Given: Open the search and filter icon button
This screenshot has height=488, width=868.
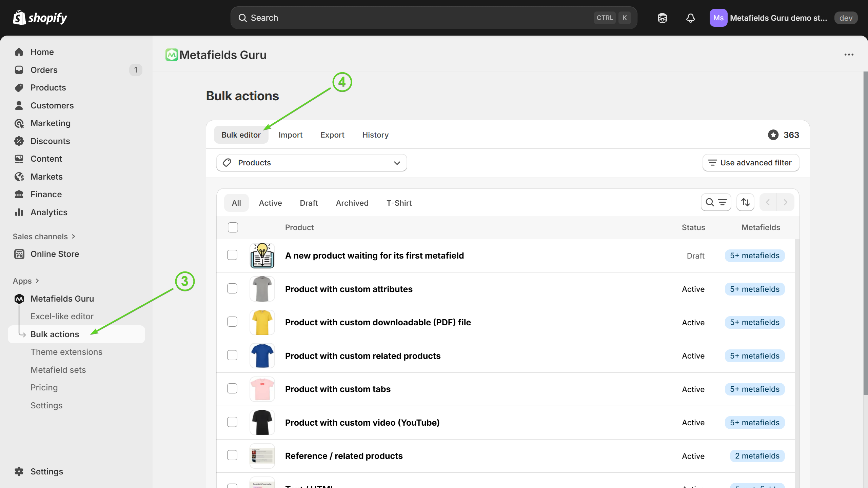Looking at the screenshot, I should (x=716, y=202).
